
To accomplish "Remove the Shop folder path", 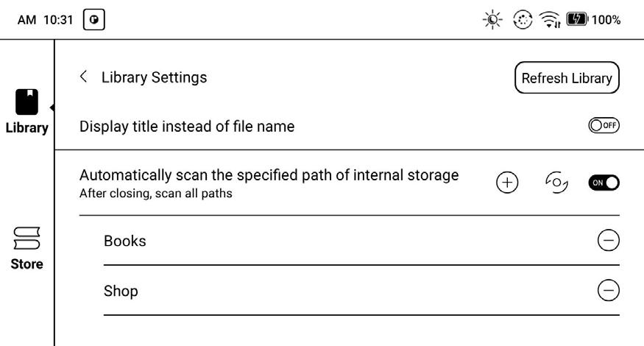I will (608, 291).
